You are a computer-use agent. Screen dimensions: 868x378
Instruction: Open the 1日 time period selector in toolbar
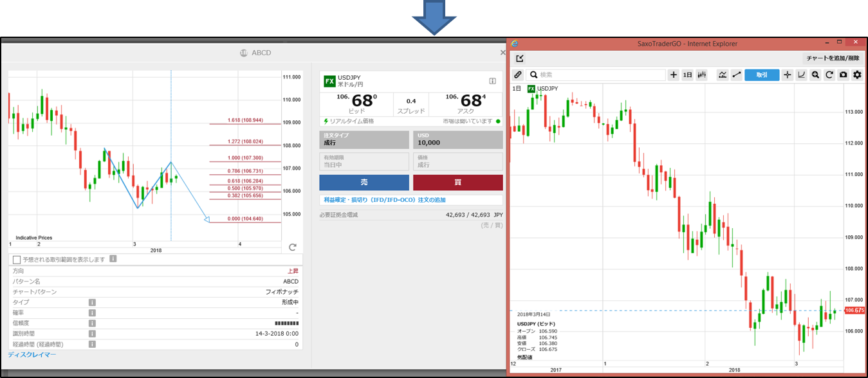click(687, 75)
